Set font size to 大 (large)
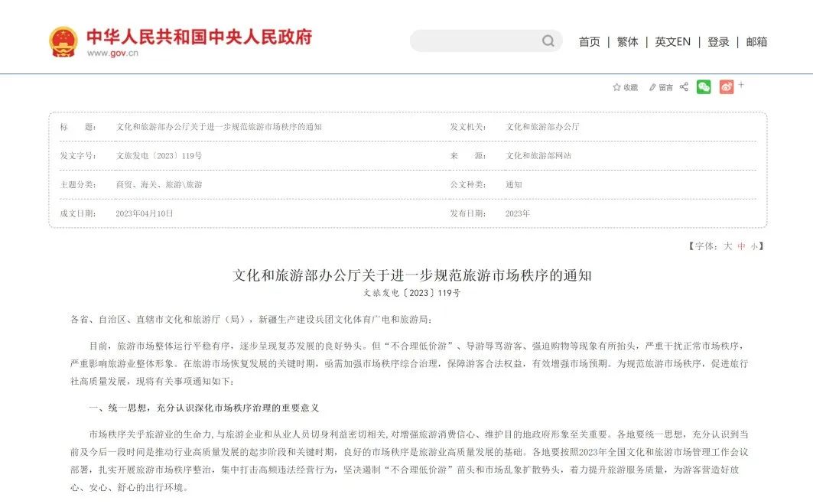Screen dimensions: 813x504 pos(728,246)
